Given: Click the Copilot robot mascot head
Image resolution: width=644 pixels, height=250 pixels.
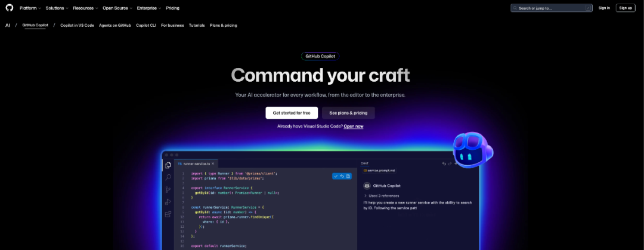Looking at the screenshot, I should tap(473, 150).
